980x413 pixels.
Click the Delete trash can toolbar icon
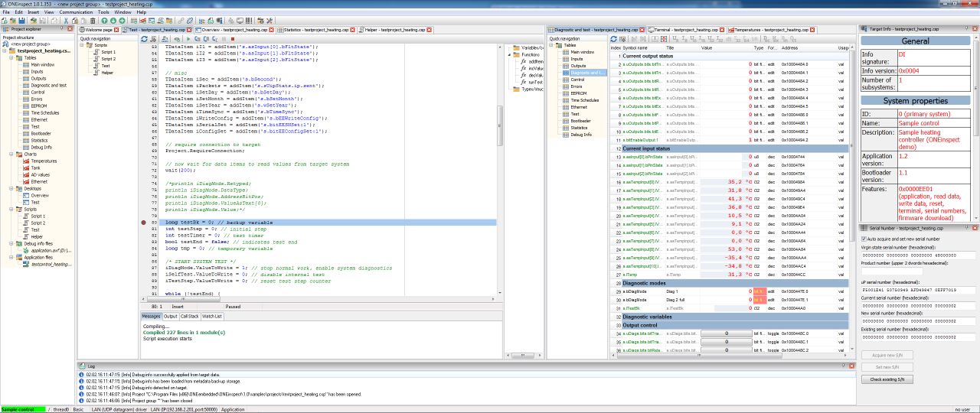(x=93, y=20)
